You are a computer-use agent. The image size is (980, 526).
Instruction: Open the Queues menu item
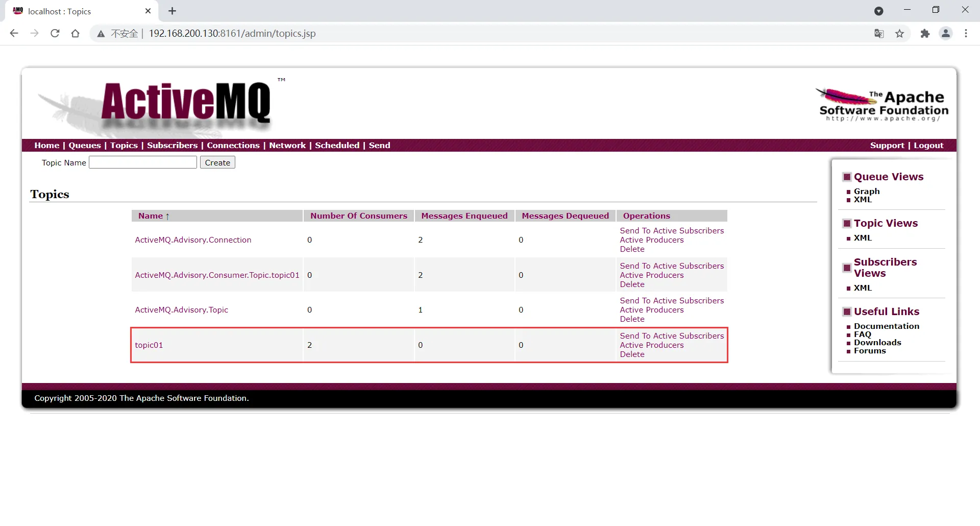[85, 146]
